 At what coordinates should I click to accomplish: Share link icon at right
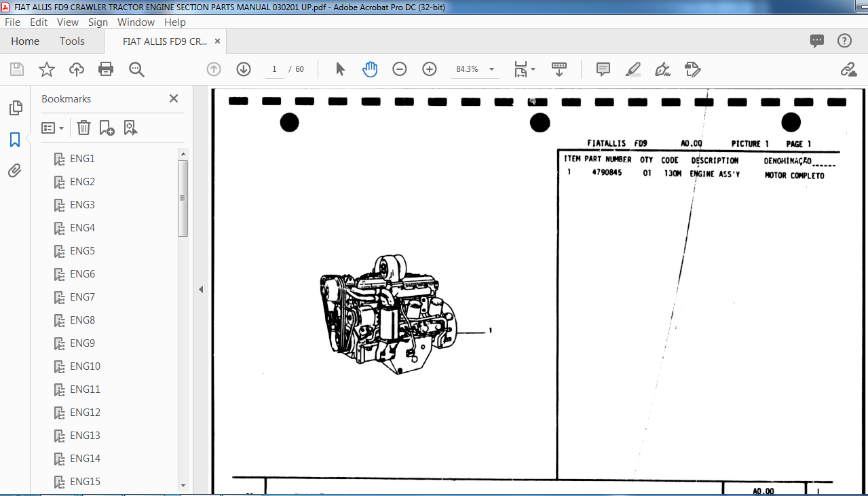[x=848, y=69]
